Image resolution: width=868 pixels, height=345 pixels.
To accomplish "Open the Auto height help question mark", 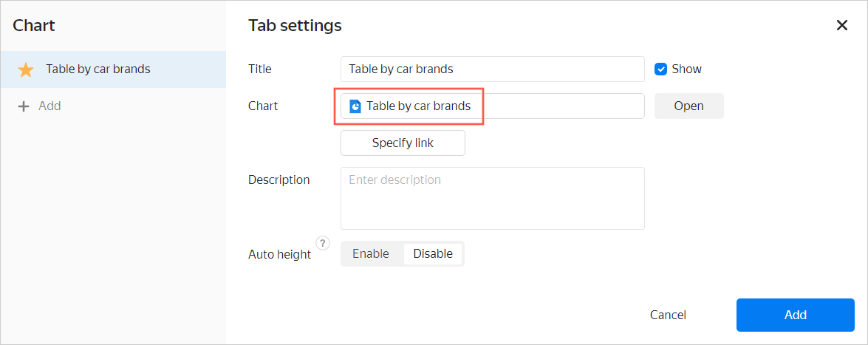I will coord(322,243).
